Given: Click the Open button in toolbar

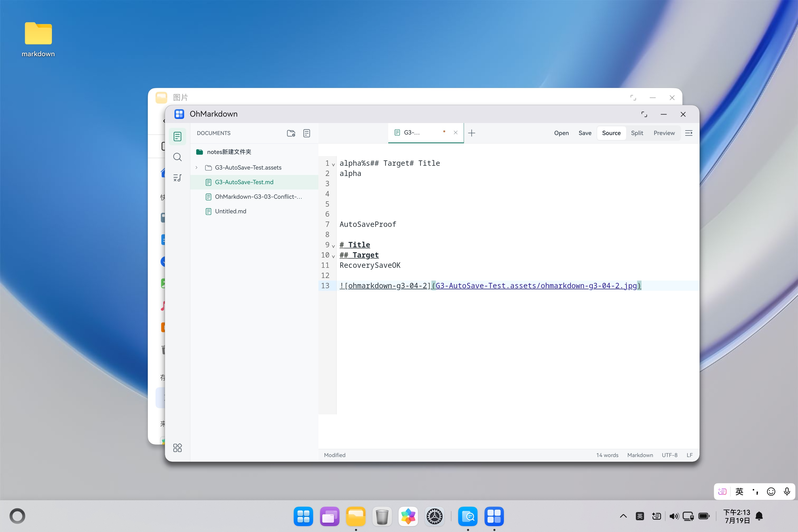Looking at the screenshot, I should click(561, 133).
